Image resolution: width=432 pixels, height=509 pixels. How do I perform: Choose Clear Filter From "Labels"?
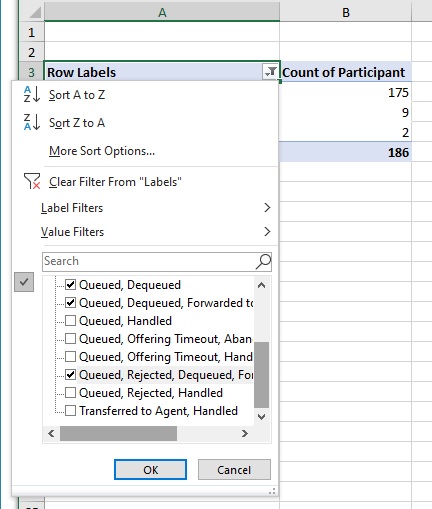click(x=115, y=182)
